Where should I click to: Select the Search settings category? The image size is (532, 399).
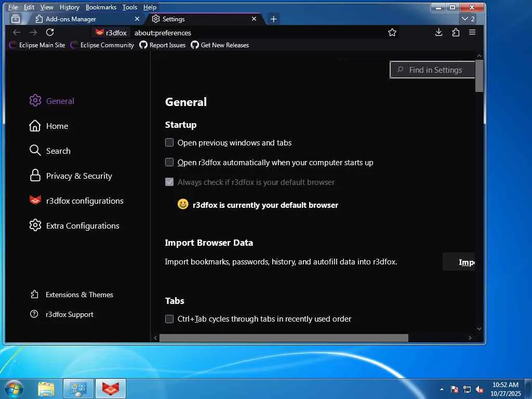coord(50,151)
